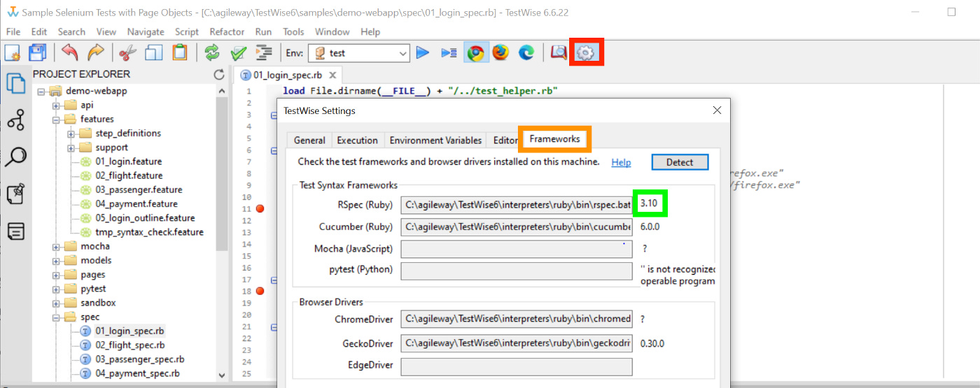Screen dimensions: 980x388
Task: Open the Project Explorer files sidebar icon
Action: tap(15, 84)
